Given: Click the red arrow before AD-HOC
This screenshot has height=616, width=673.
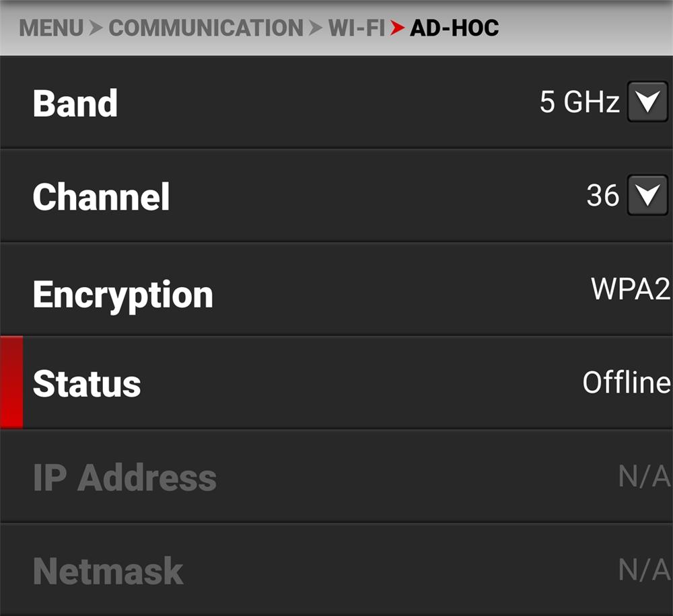Looking at the screenshot, I should (397, 28).
